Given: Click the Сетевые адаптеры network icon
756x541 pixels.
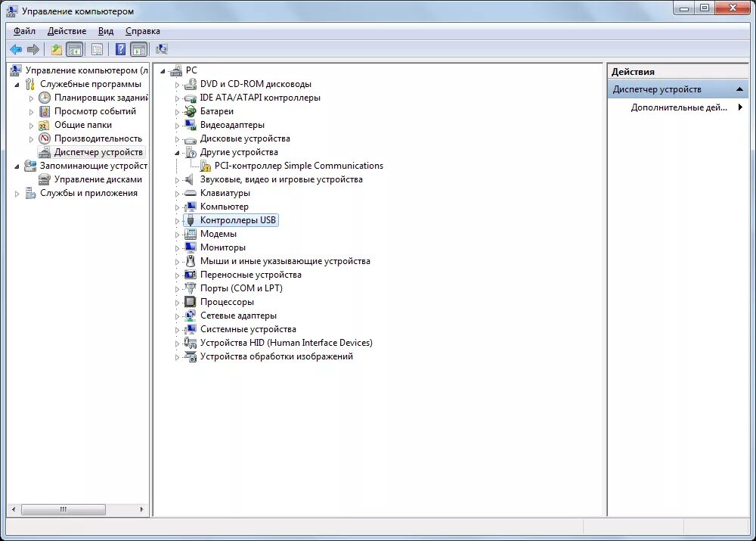Looking at the screenshot, I should click(x=191, y=316).
